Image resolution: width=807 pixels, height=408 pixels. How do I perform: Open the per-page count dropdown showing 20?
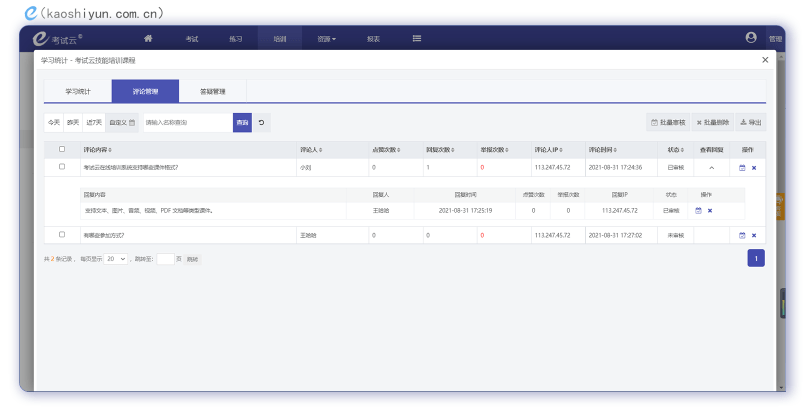click(x=116, y=258)
